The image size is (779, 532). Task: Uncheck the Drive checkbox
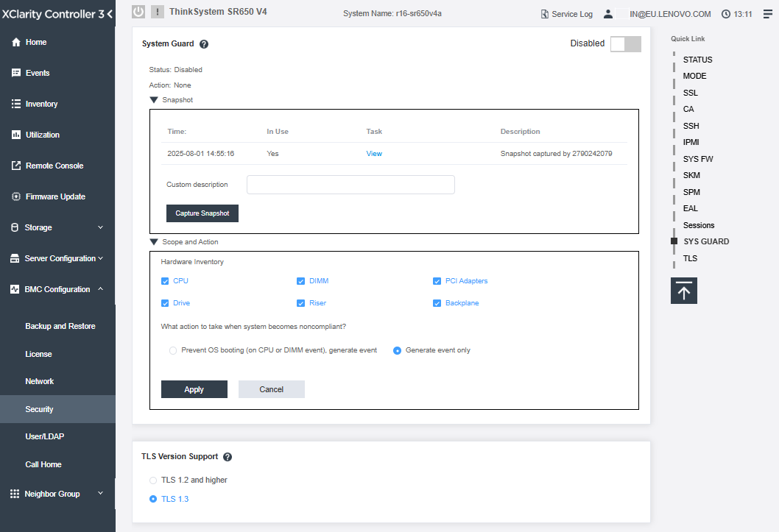[x=165, y=303]
